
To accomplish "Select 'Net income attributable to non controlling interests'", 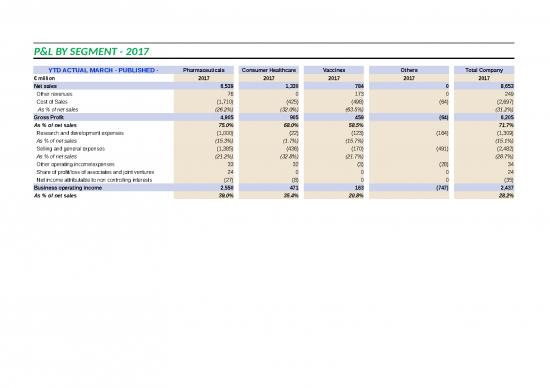I will click(94, 180).
